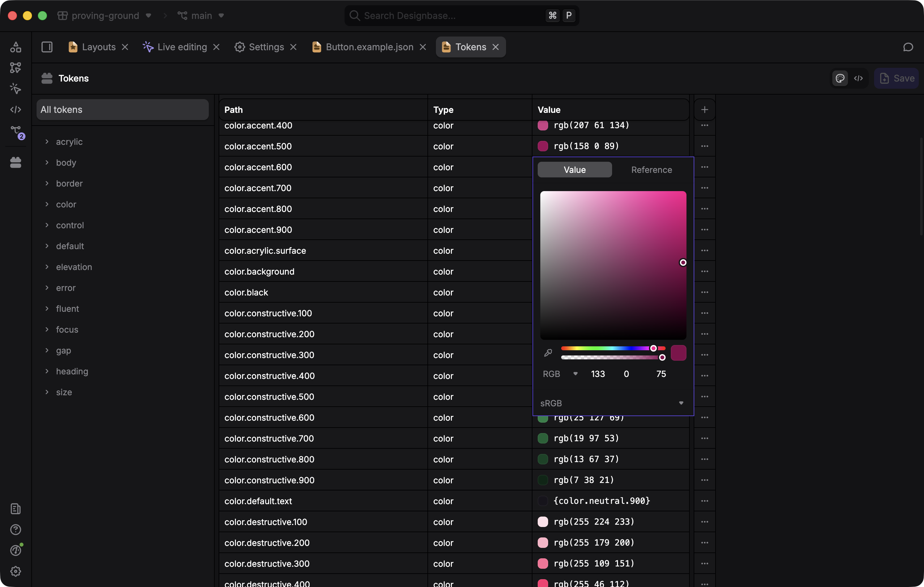Open the settings gear at sidebar bottom
This screenshot has height=587, width=924.
pos(16,571)
